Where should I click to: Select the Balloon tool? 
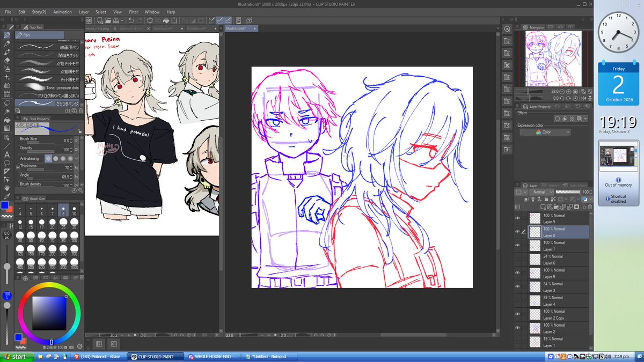pyautogui.click(x=7, y=163)
